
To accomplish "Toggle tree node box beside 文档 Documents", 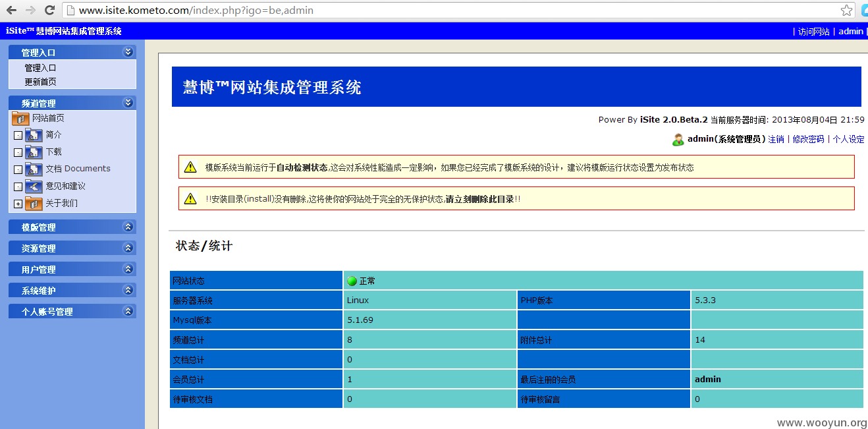I will point(18,170).
